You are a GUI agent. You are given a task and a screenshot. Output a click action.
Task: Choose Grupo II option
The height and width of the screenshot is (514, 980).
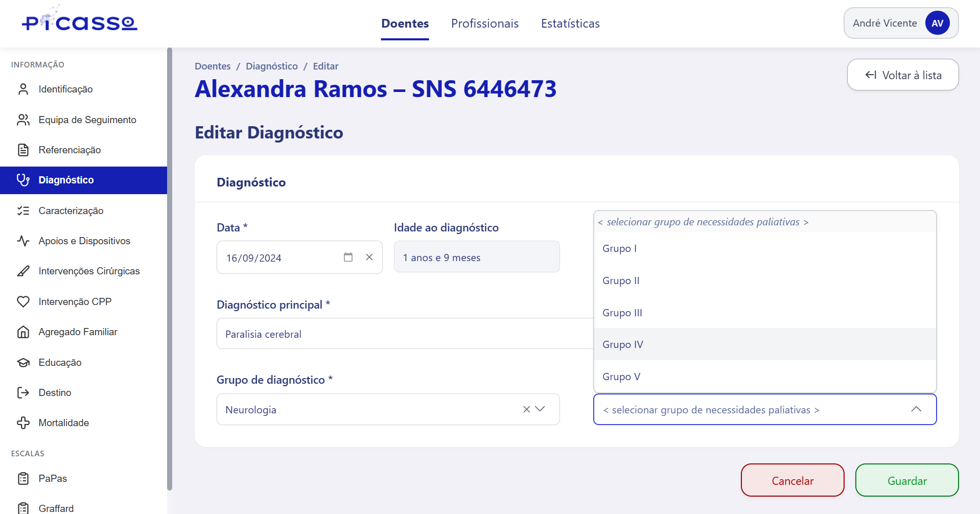coord(621,281)
